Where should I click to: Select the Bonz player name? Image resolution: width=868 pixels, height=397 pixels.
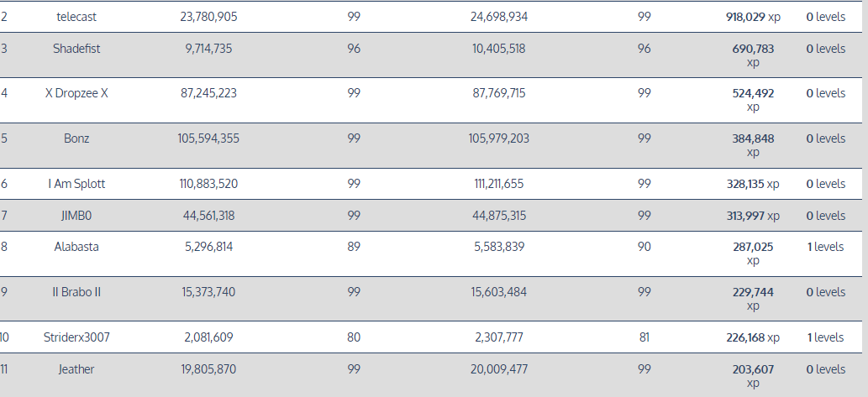tap(76, 138)
